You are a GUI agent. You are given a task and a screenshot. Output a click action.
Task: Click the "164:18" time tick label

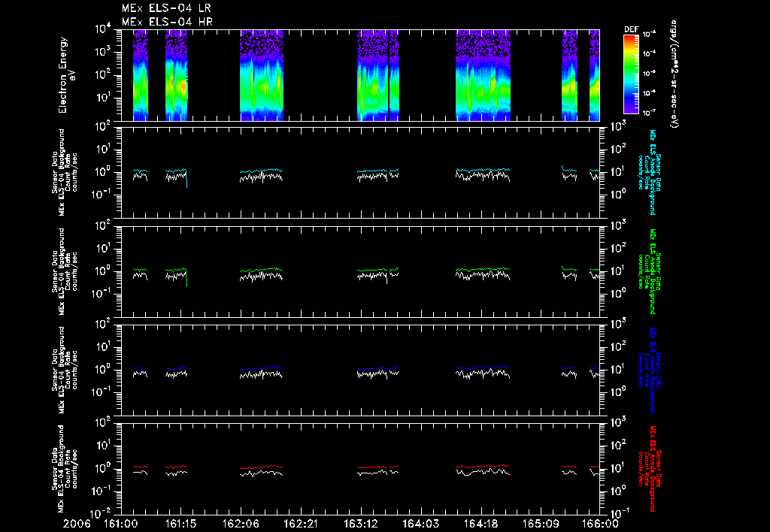[480, 524]
